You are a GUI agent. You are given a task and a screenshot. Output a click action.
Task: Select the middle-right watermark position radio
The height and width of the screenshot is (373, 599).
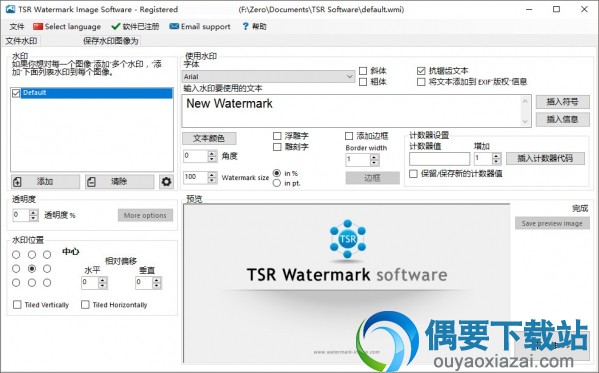click(x=47, y=269)
